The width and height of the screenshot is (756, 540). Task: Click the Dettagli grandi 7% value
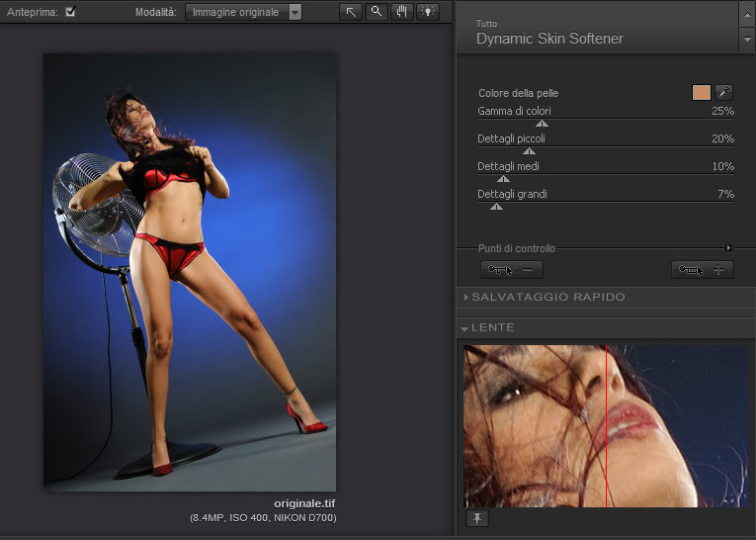[x=725, y=194]
